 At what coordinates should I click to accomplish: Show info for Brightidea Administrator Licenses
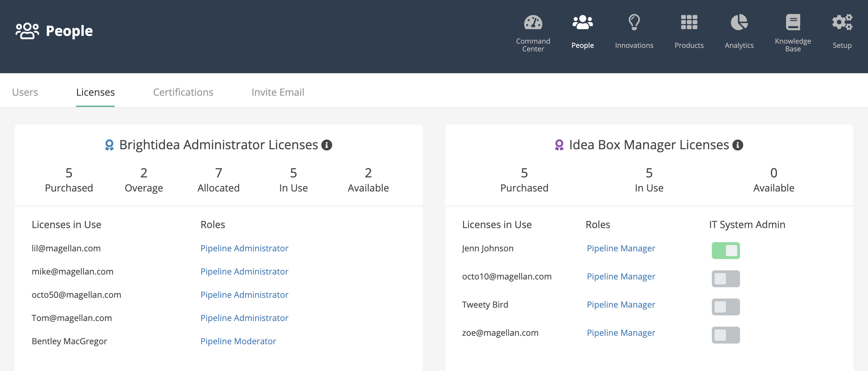pyautogui.click(x=327, y=145)
